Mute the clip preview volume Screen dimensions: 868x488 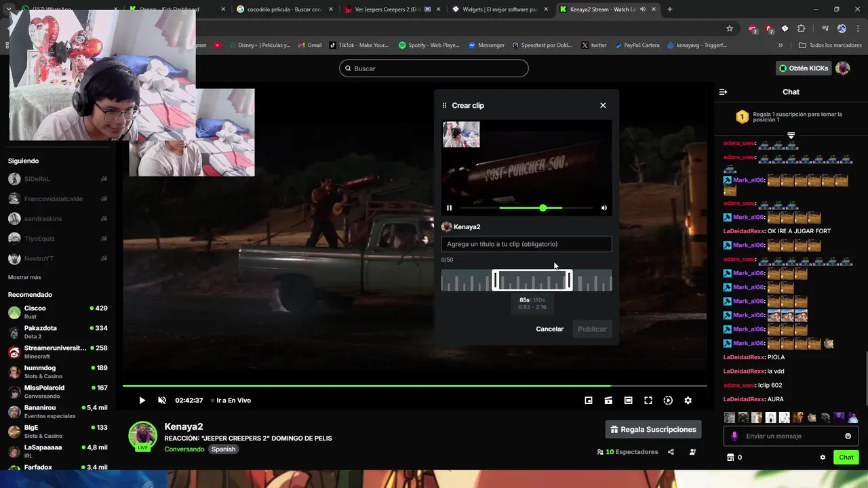(x=604, y=208)
